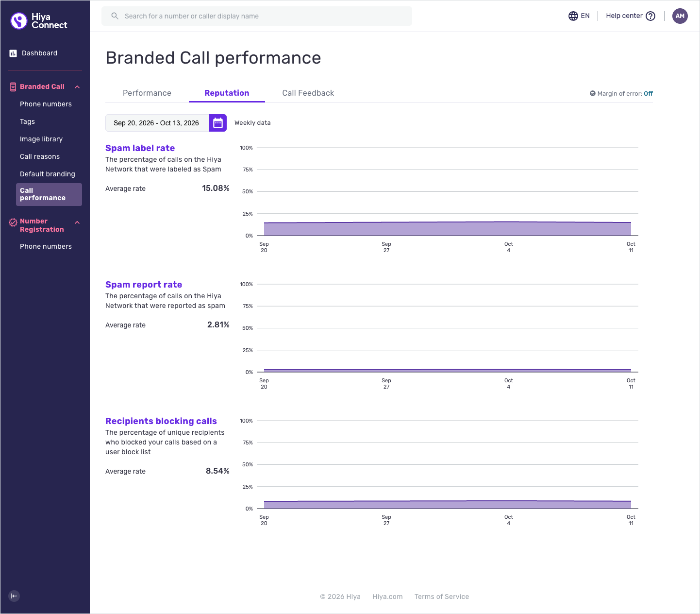The width and height of the screenshot is (700, 614).
Task: Click the Help center link
Action: tap(624, 16)
